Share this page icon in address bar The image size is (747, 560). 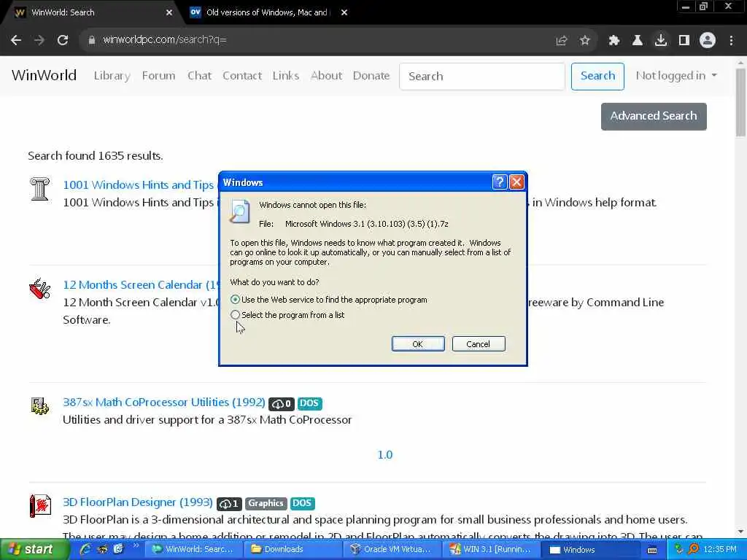[562, 41]
